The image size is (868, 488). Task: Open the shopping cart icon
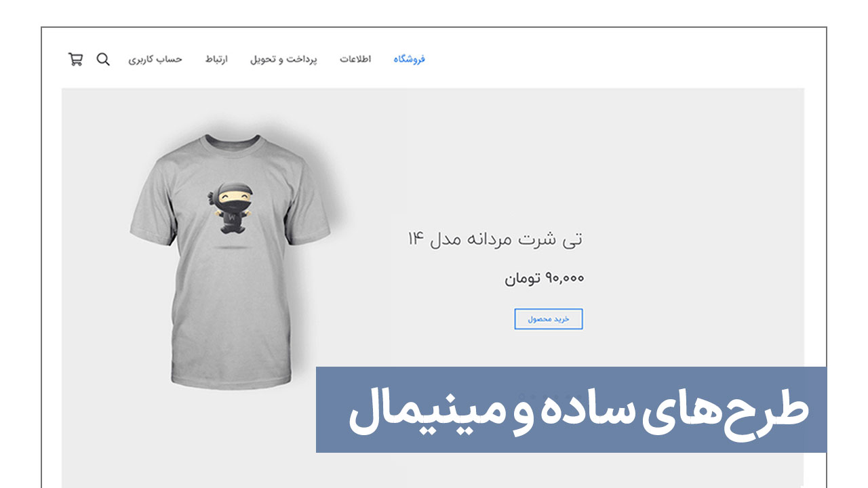pos(75,59)
